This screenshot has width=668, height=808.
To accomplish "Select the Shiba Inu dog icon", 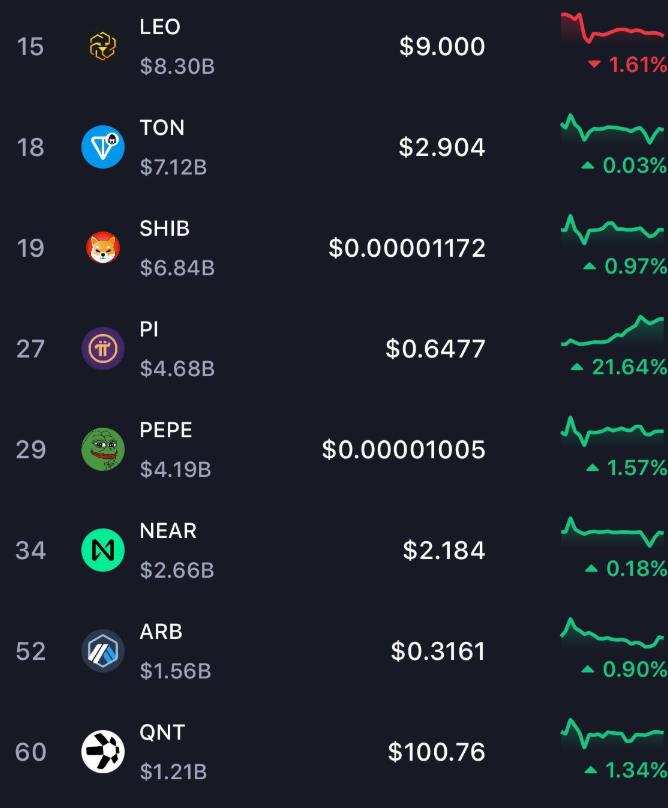I will pos(103,248).
